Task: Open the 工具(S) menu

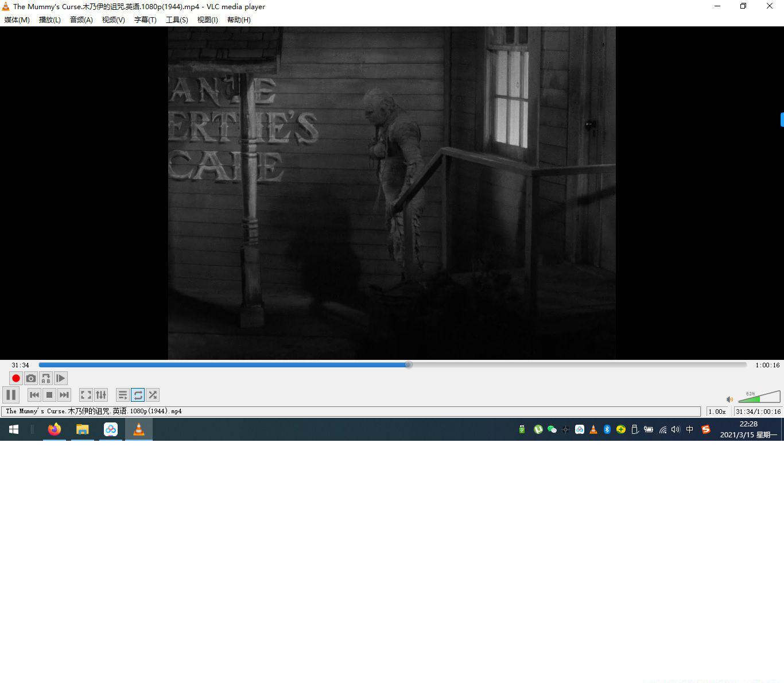Action: pyautogui.click(x=177, y=20)
